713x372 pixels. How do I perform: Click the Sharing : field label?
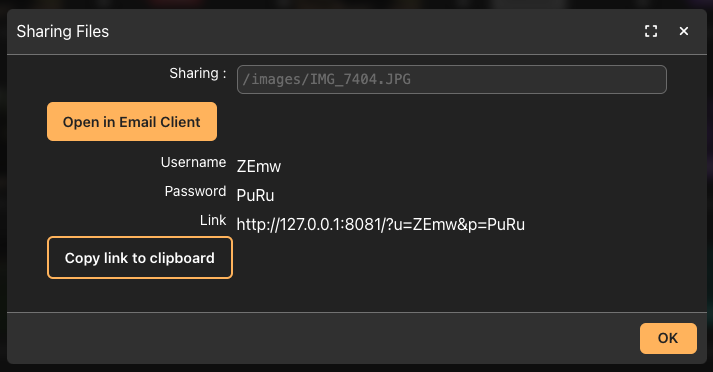click(198, 73)
